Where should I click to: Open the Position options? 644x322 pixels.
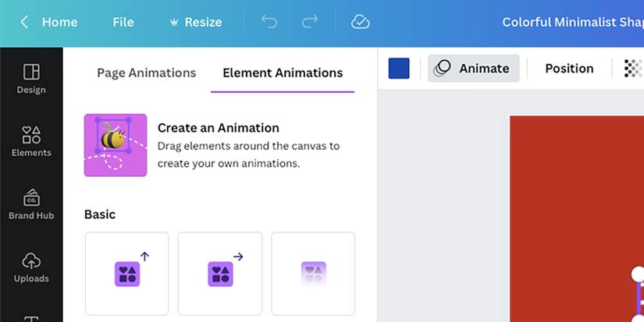pyautogui.click(x=569, y=69)
